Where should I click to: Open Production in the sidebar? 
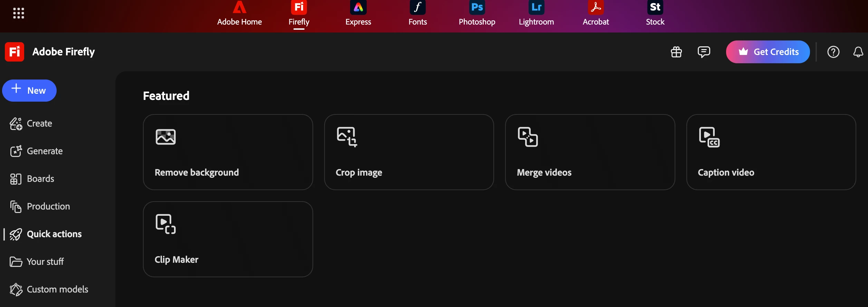40,206
